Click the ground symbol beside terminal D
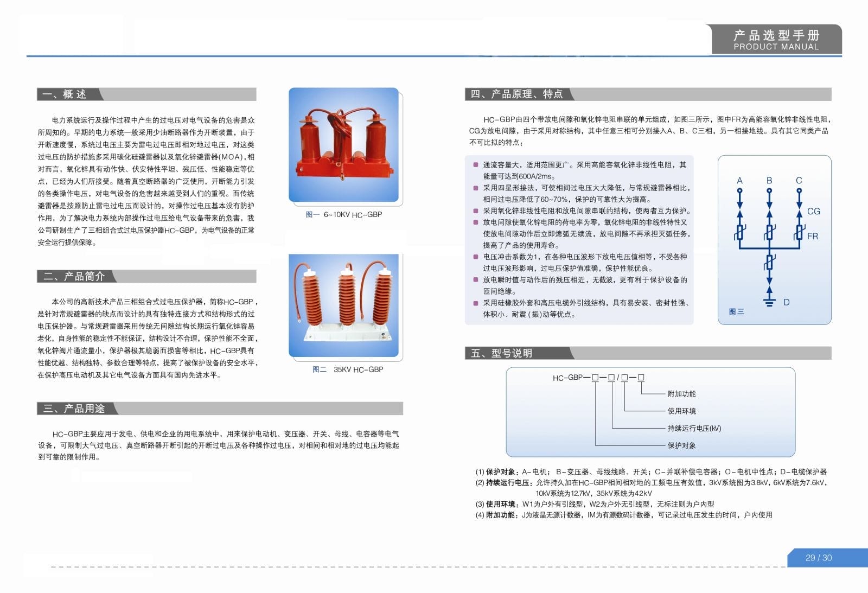This screenshot has height=593, width=868. point(769,302)
